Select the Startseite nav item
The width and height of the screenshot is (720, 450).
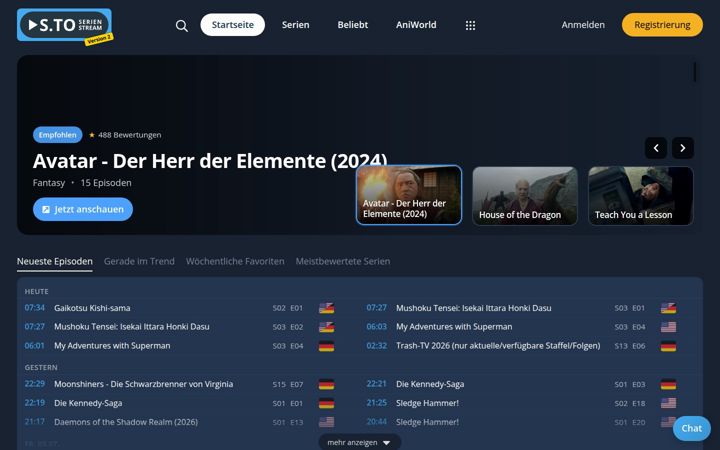pos(232,25)
